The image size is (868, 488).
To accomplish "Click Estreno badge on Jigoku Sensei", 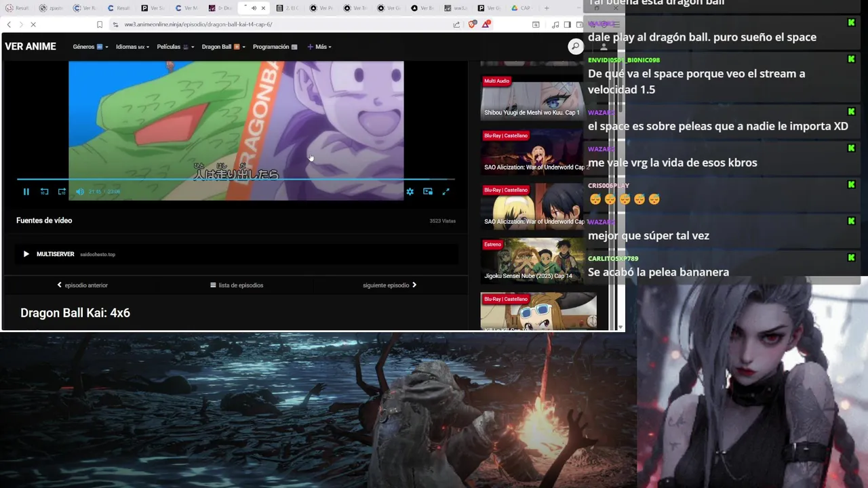I will point(492,245).
